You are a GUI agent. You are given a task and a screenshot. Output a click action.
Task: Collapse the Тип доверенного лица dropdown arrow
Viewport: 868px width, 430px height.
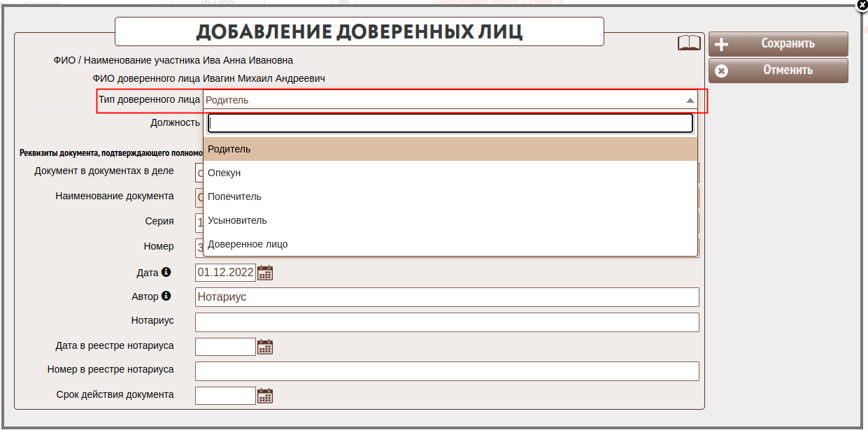690,100
